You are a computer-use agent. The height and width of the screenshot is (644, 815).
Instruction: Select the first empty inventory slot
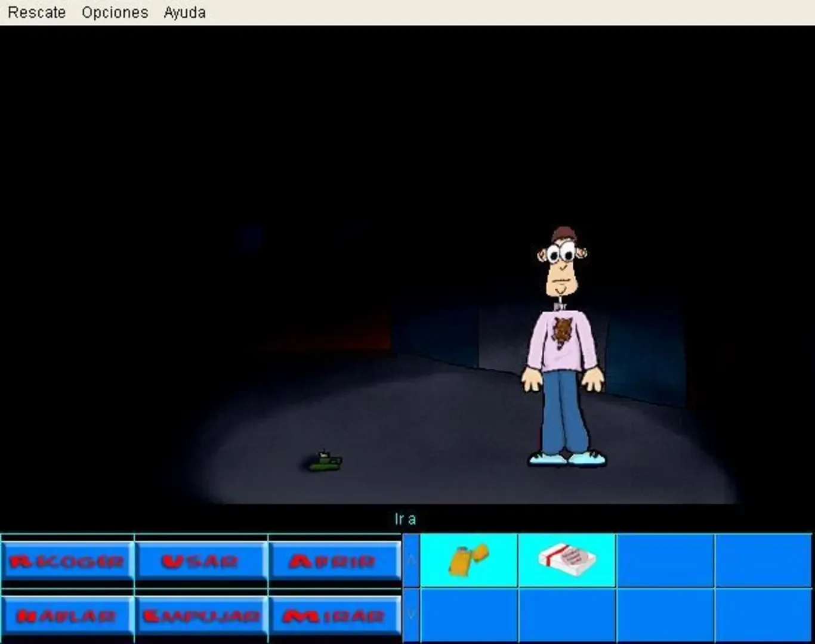(x=665, y=560)
